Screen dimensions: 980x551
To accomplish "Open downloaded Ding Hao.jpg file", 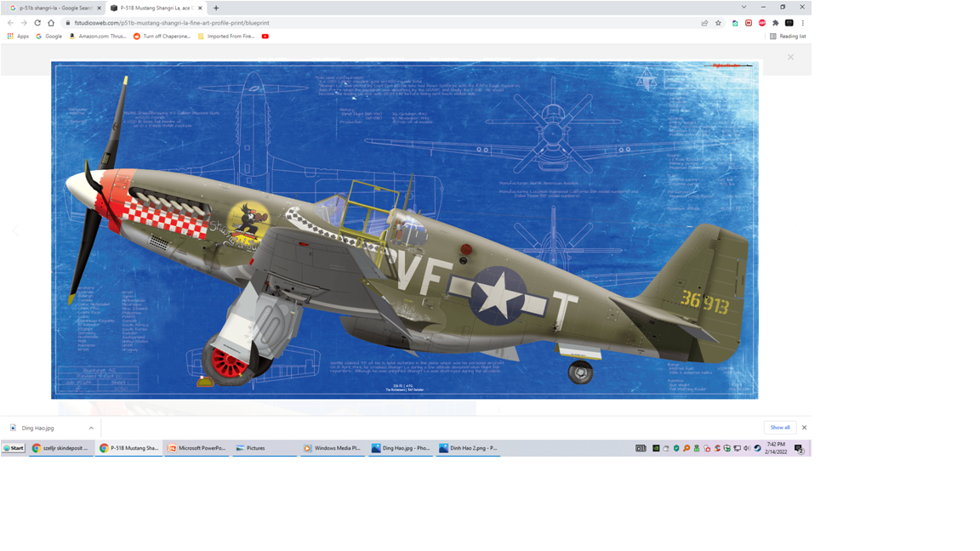I will [37, 428].
